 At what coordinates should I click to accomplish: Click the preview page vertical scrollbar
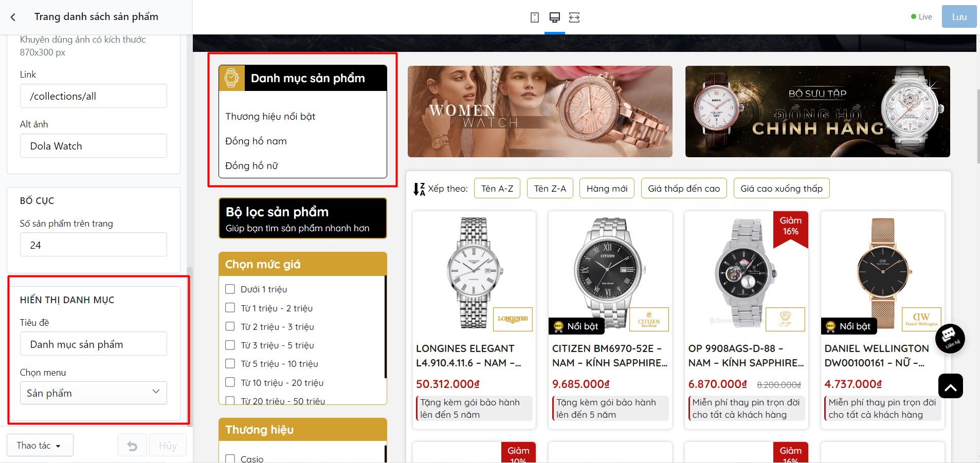[978, 126]
